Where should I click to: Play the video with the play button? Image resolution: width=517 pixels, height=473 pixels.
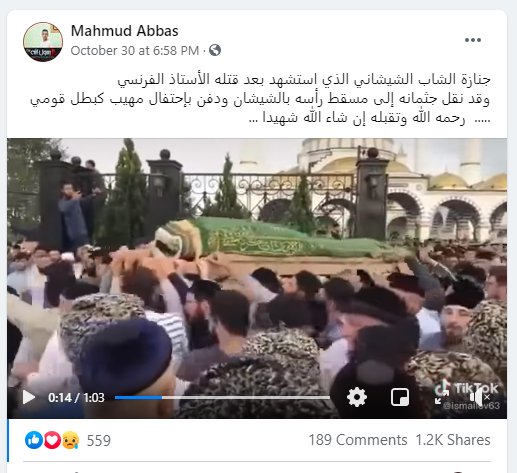pyautogui.click(x=29, y=397)
